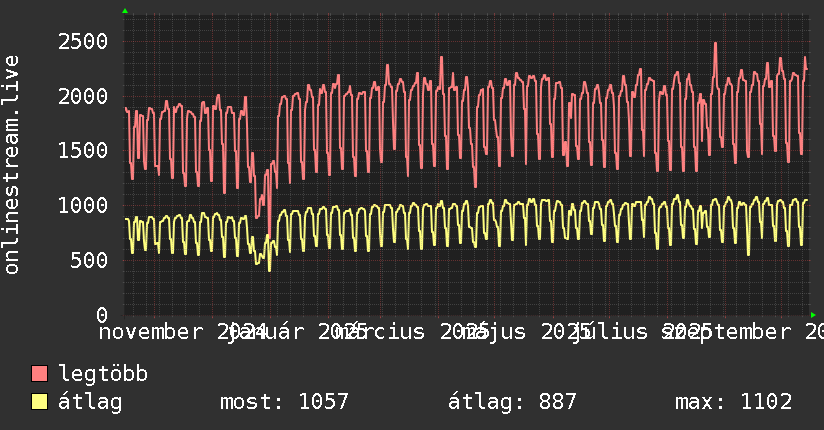824x430 pixels.
Task: Click the green arrow ending the x-axis
Action: point(813,315)
